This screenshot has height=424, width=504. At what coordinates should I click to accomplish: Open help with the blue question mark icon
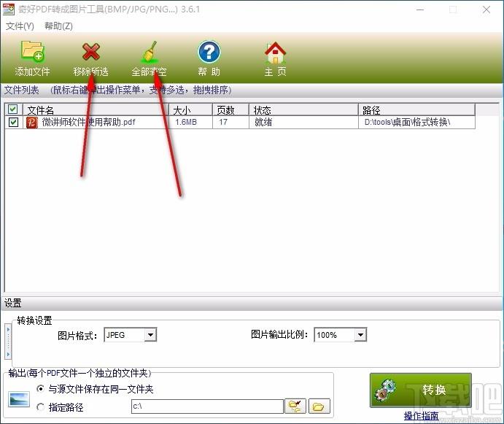(209, 52)
